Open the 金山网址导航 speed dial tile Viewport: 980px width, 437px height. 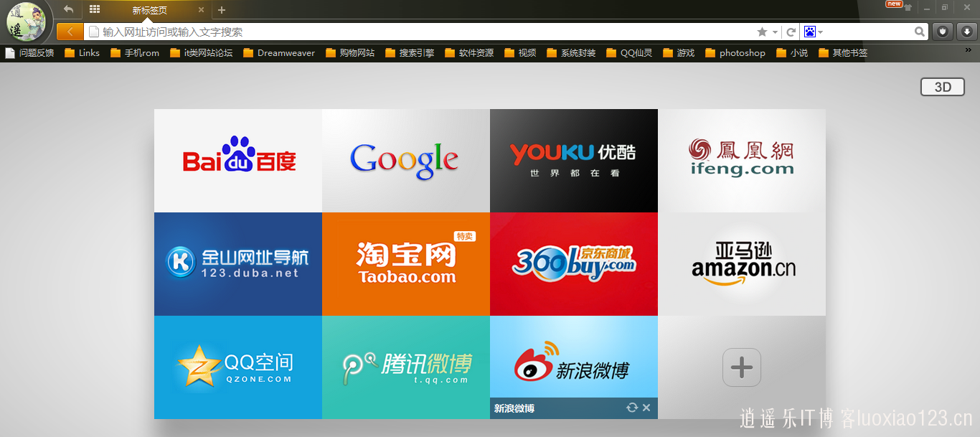(x=238, y=264)
